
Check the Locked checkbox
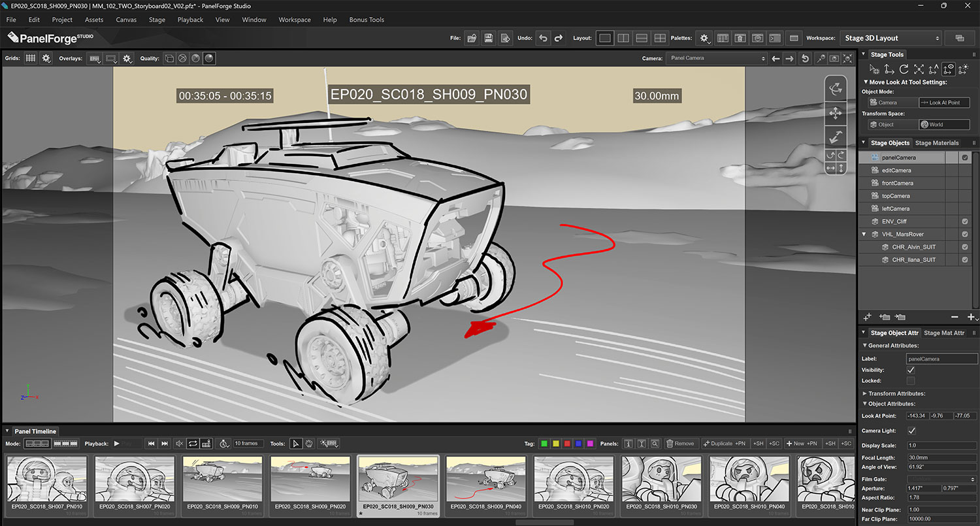(911, 380)
